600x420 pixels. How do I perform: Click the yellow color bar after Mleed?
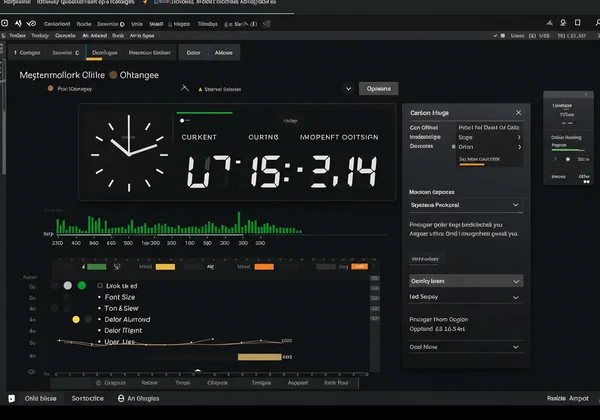coord(165,267)
